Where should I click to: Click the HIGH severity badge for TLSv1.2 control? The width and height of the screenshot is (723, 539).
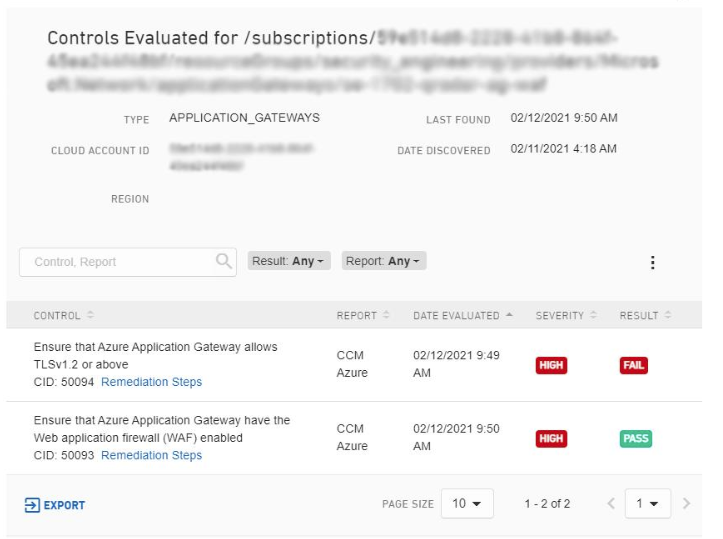click(551, 366)
